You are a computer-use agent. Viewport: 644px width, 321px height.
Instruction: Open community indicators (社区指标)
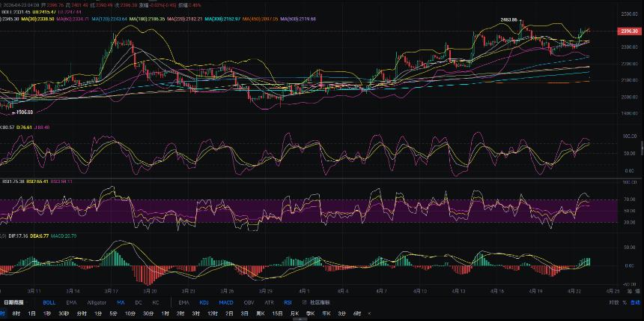(317, 302)
